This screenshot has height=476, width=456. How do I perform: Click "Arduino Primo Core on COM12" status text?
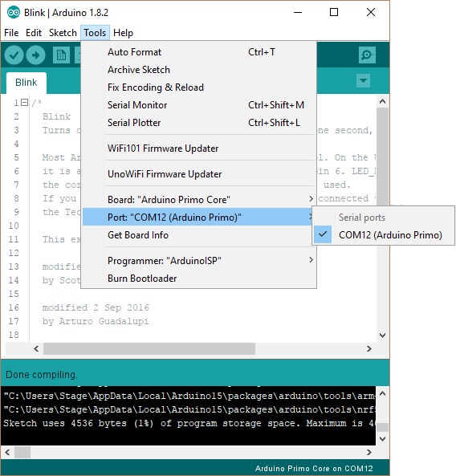click(x=314, y=469)
